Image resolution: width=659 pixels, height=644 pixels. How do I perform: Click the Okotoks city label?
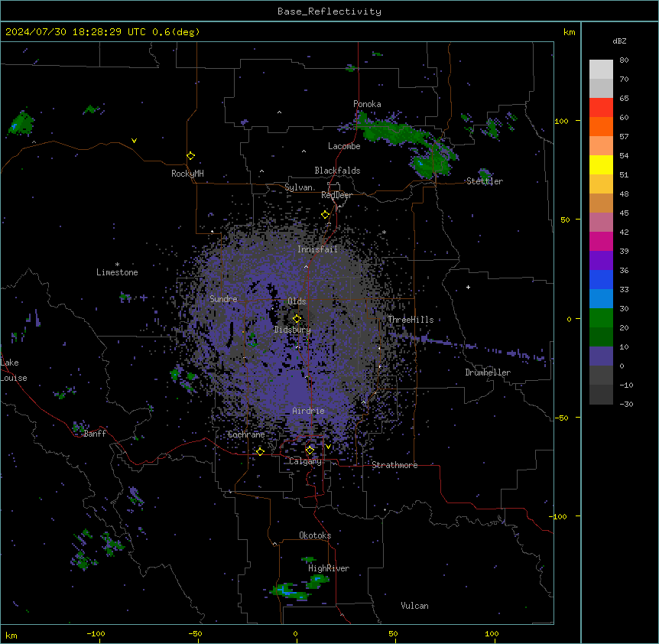[x=315, y=535]
